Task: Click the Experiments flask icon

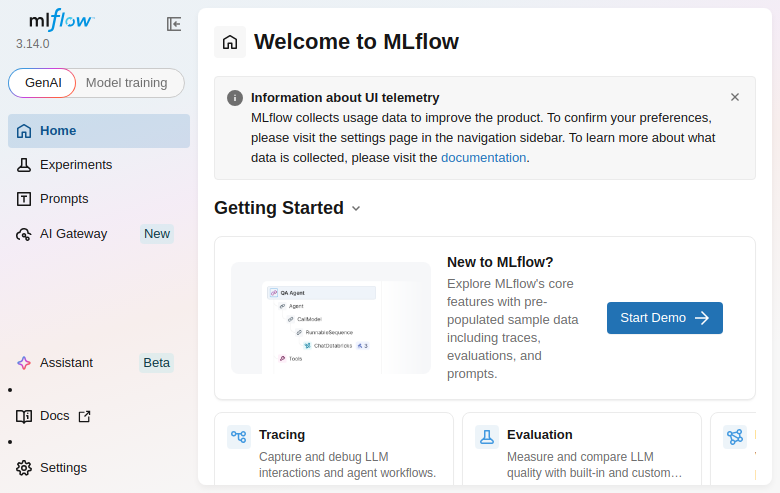Action: click(x=24, y=165)
